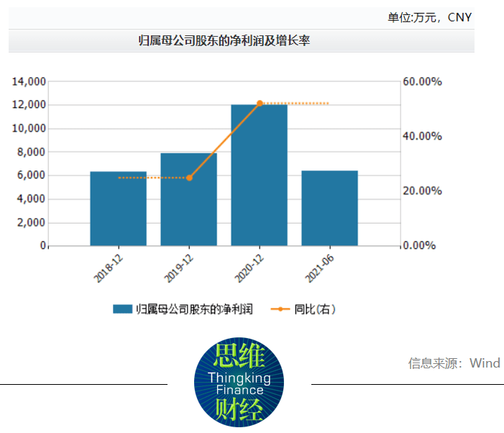504x433 pixels.
Task: Click the 14,000 left axis label
Action: tap(29, 81)
